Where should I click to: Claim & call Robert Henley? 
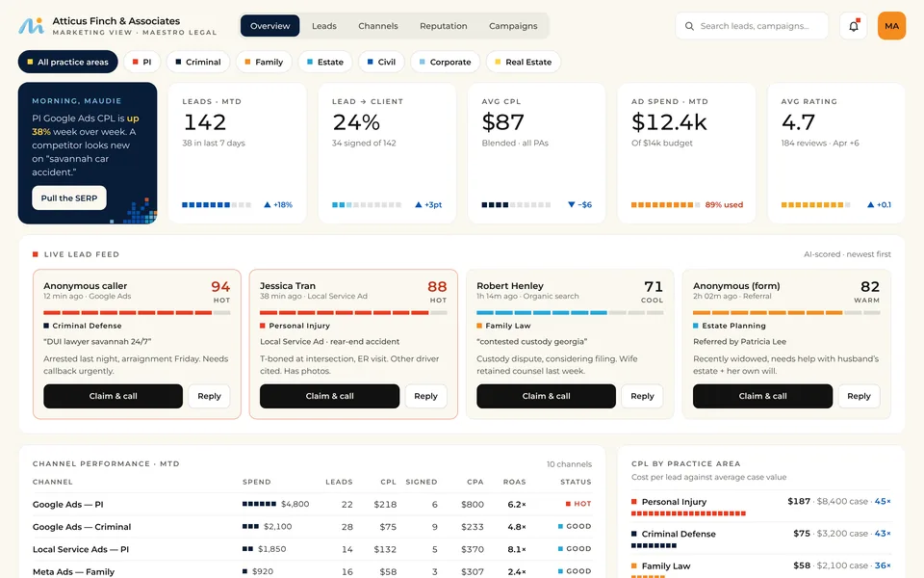coord(547,396)
